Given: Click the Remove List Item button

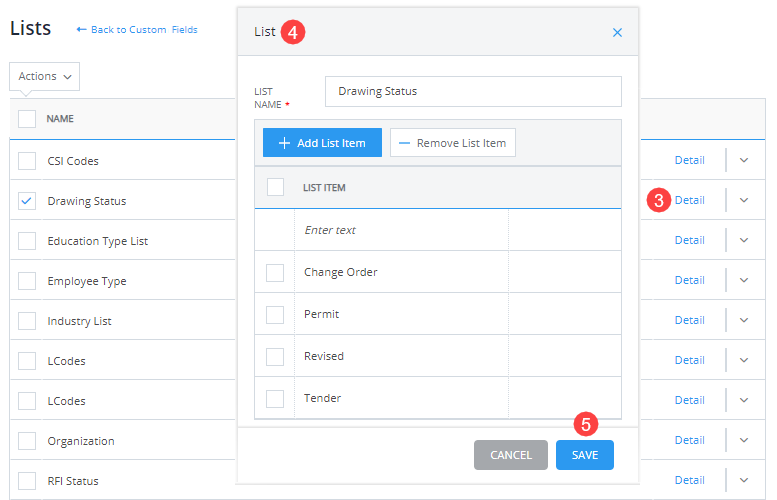Looking at the screenshot, I should (x=452, y=143).
